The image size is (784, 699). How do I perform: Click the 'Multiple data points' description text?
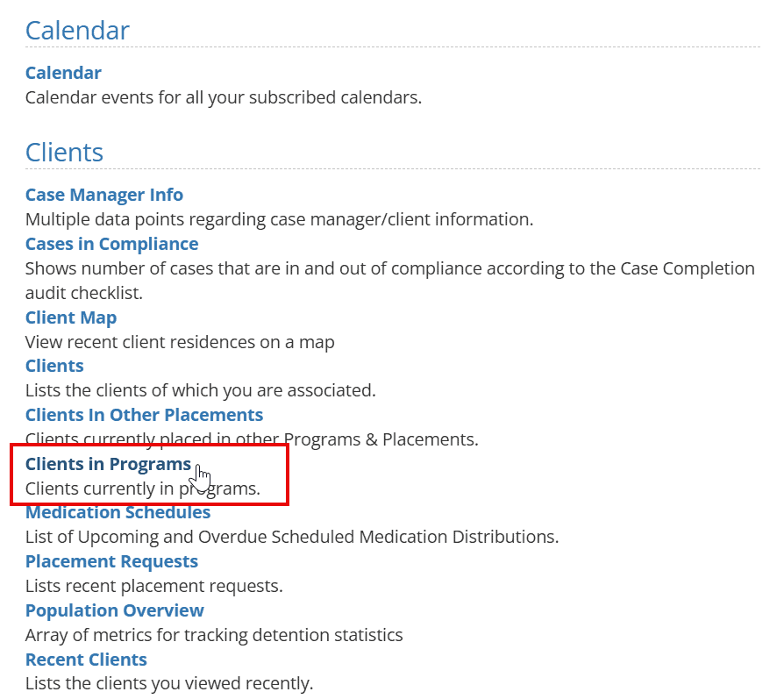[x=280, y=219]
